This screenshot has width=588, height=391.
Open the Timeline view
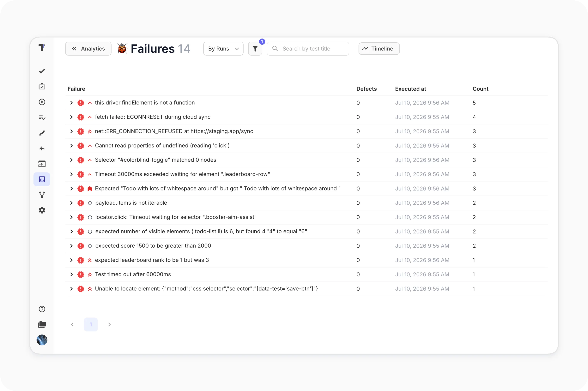pyautogui.click(x=379, y=49)
